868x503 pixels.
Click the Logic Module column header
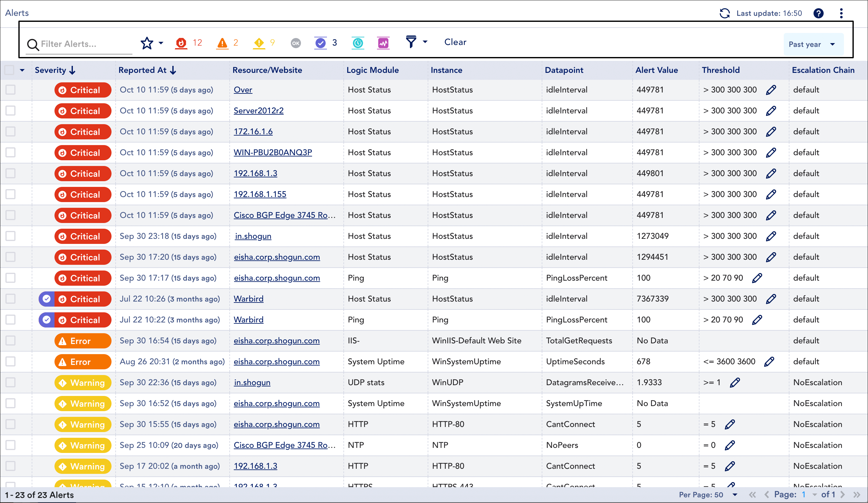pos(373,70)
